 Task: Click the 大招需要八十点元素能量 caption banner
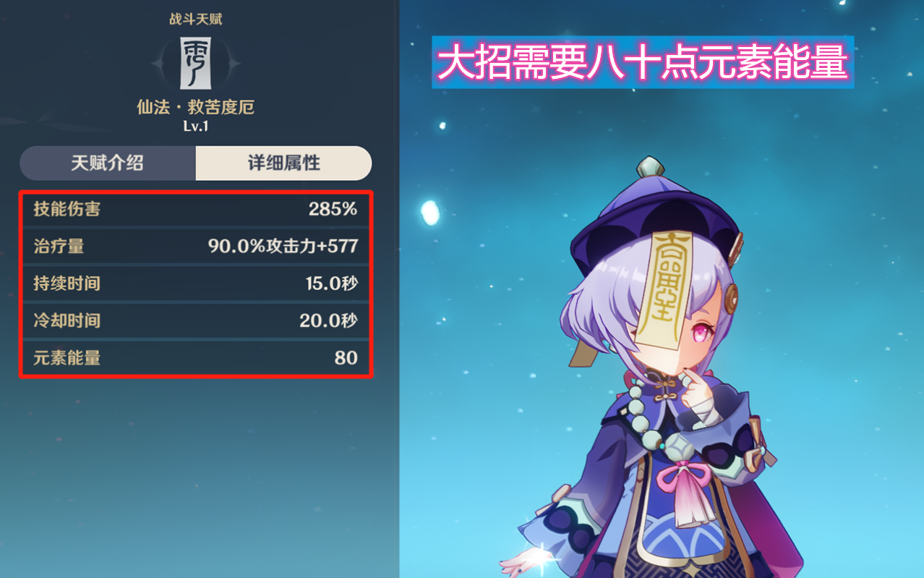point(643,62)
